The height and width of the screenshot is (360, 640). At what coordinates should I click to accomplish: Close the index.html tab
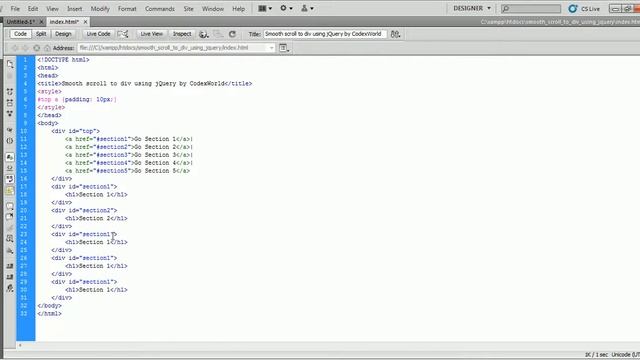pyautogui.click(x=85, y=22)
